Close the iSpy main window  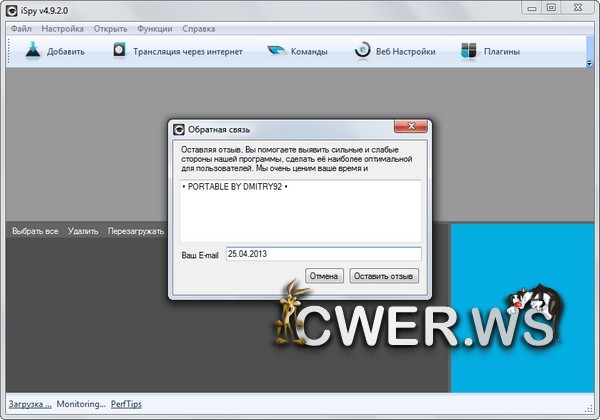[578, 8]
